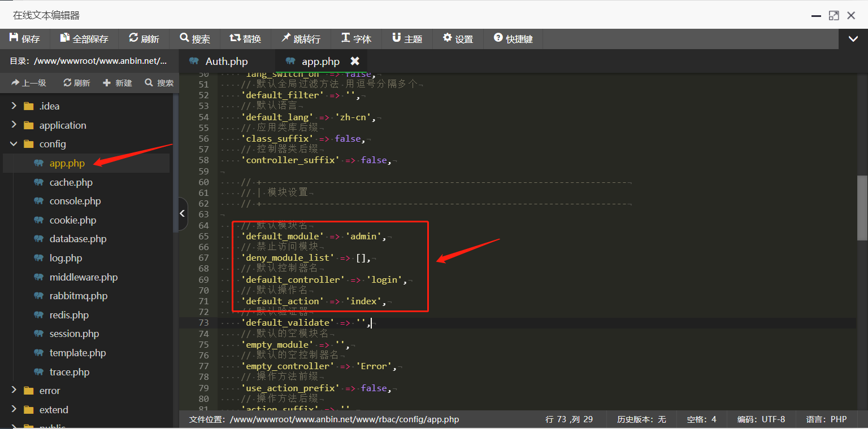Click the error folder icon

point(29,391)
